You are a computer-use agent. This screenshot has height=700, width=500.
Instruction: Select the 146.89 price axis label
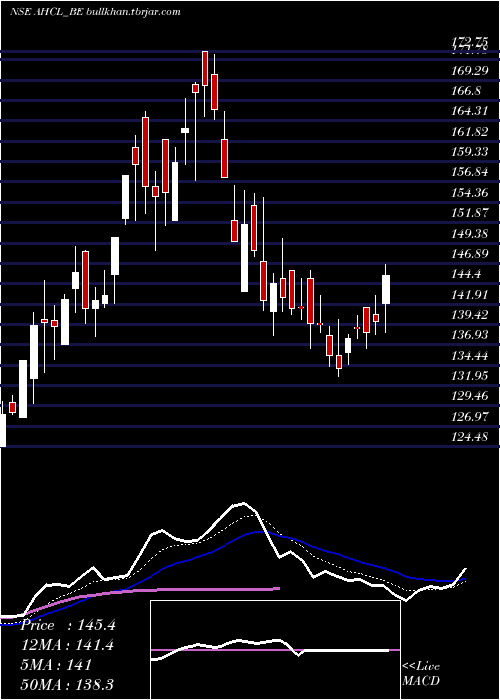pos(469,254)
